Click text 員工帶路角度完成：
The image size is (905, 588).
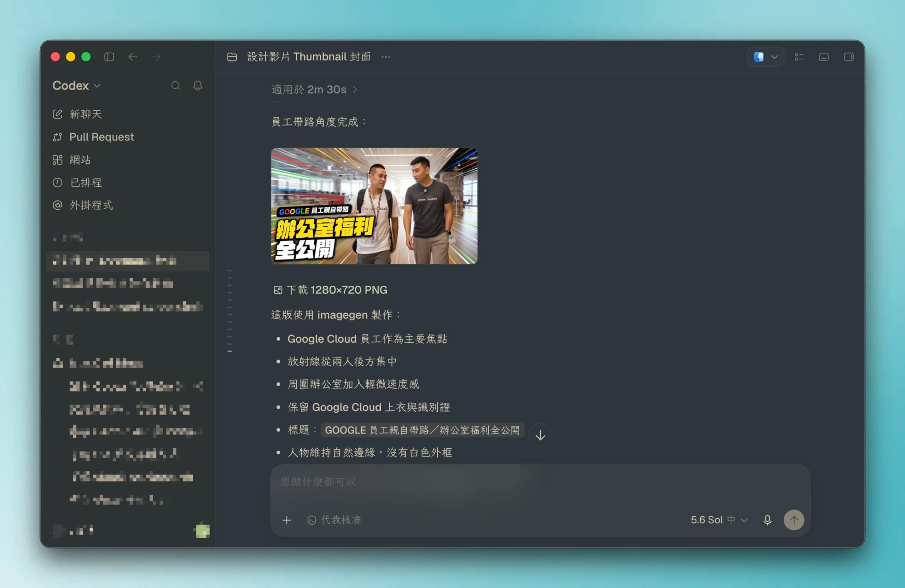[x=319, y=122]
